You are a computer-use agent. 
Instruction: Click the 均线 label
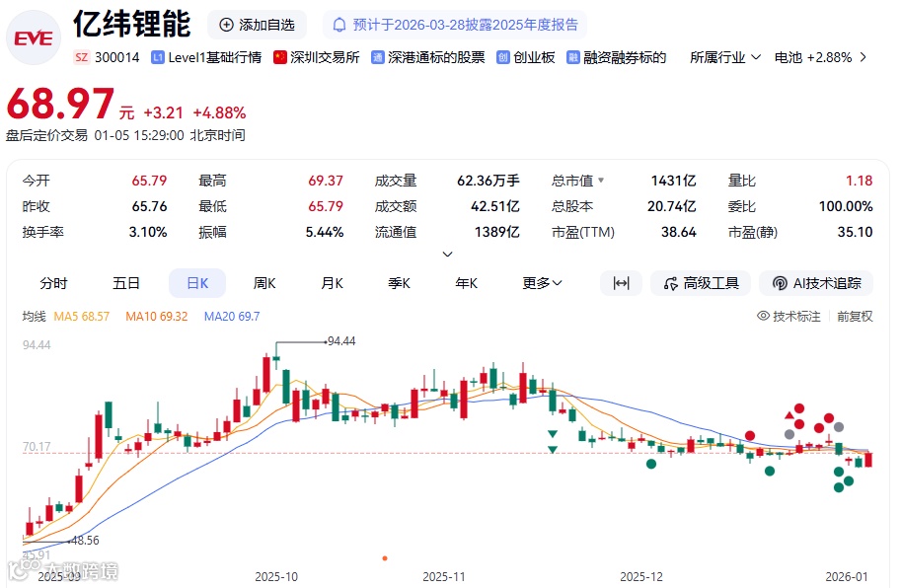coord(34,317)
